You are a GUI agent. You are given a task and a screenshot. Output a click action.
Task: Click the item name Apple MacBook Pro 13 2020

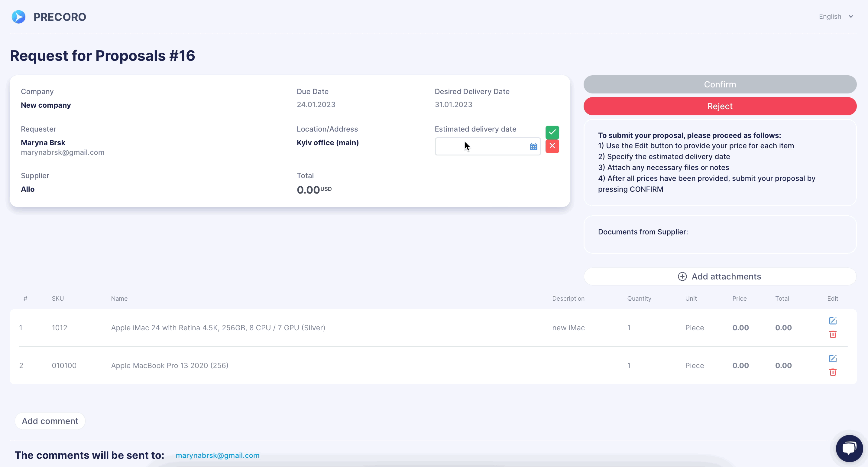coord(170,365)
